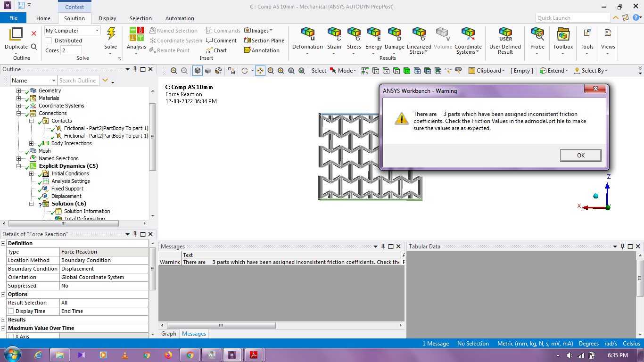
Task: Click the Quick Launch search field
Action: (x=573, y=18)
